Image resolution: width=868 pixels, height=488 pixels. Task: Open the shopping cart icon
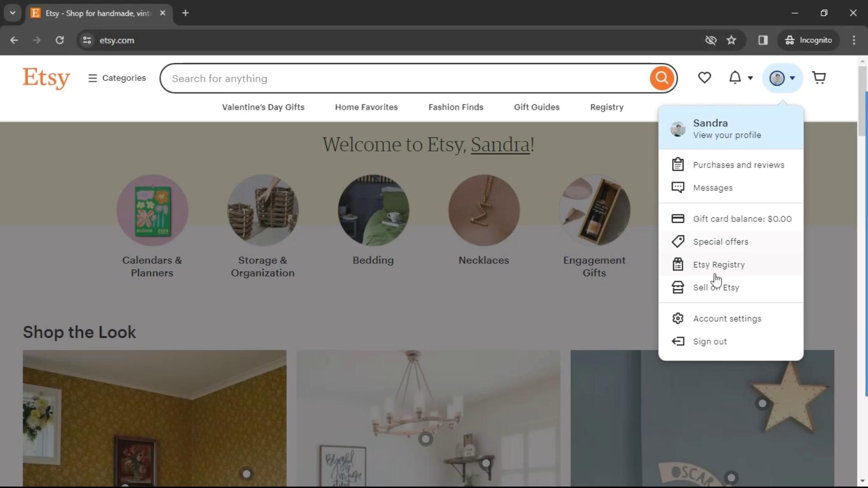click(x=819, y=78)
